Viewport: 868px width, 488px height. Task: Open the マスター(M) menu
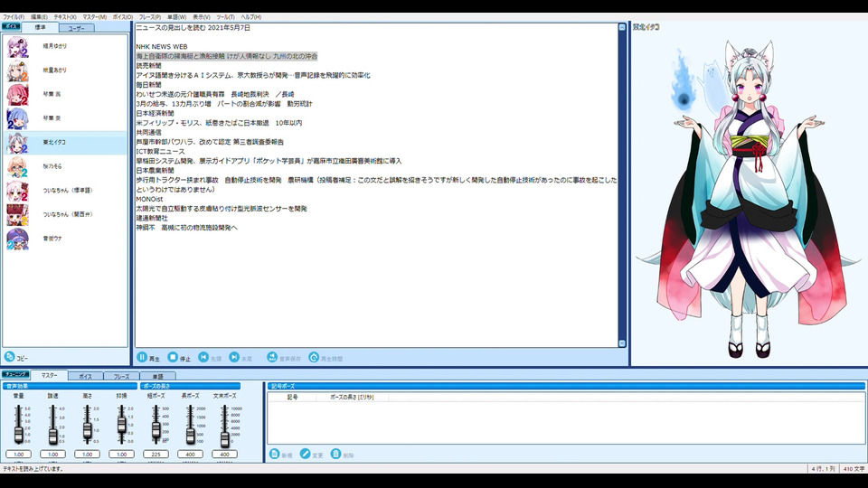pos(95,17)
